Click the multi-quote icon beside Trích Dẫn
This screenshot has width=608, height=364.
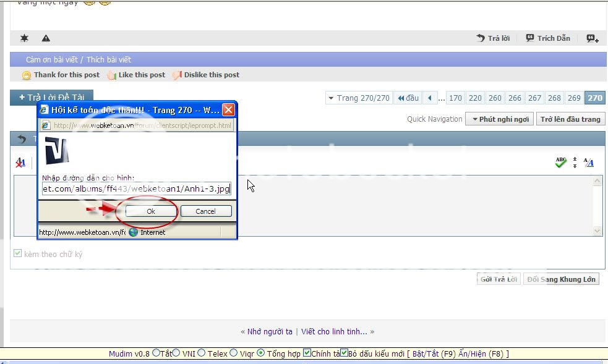point(592,38)
